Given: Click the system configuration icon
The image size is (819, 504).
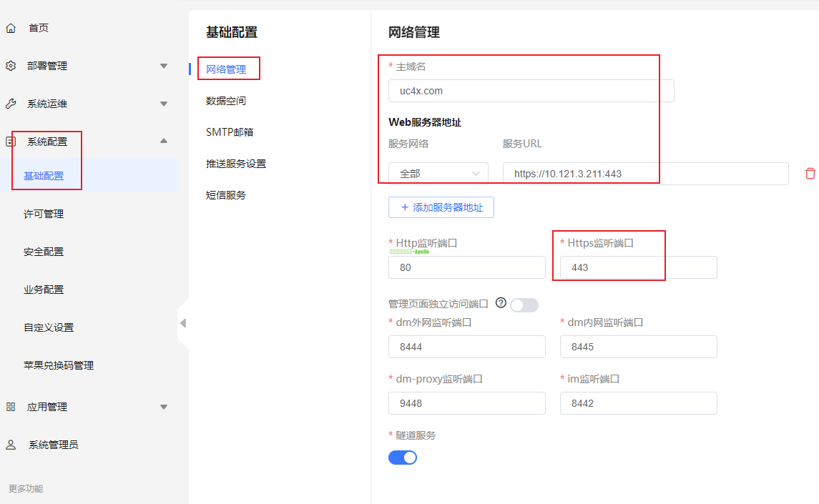Looking at the screenshot, I should [x=11, y=142].
